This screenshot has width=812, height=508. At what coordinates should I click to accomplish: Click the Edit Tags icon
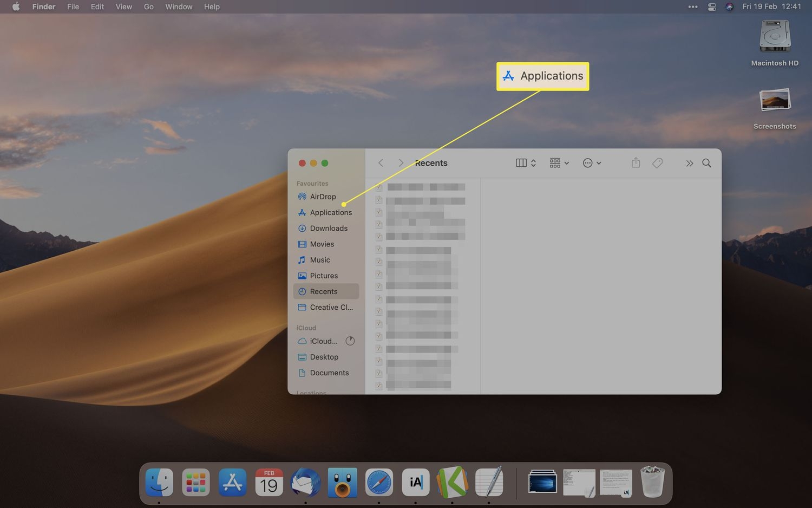(x=658, y=163)
